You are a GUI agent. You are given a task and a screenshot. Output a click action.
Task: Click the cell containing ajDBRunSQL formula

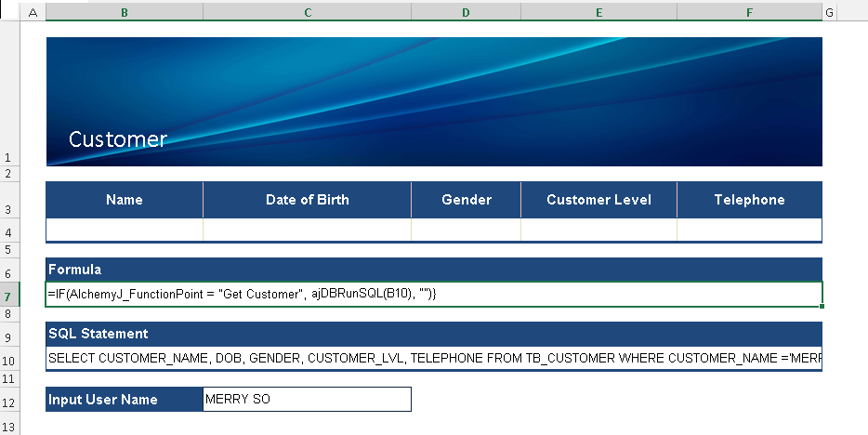pyautogui.click(x=433, y=295)
